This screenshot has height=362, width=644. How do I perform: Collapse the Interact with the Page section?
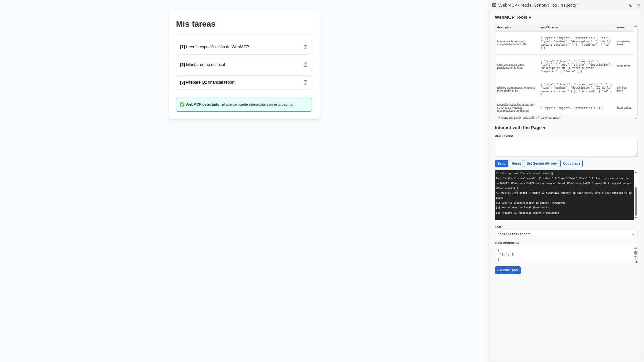tap(544, 128)
